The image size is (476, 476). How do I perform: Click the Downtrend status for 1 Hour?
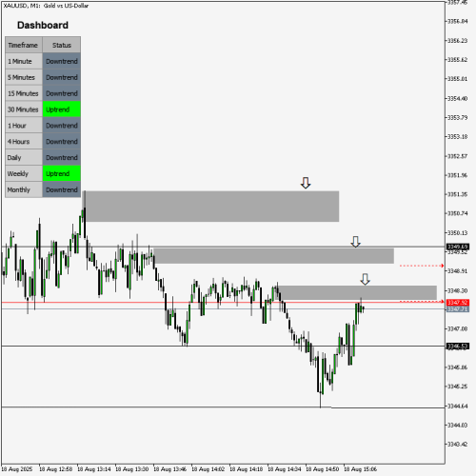62,126
